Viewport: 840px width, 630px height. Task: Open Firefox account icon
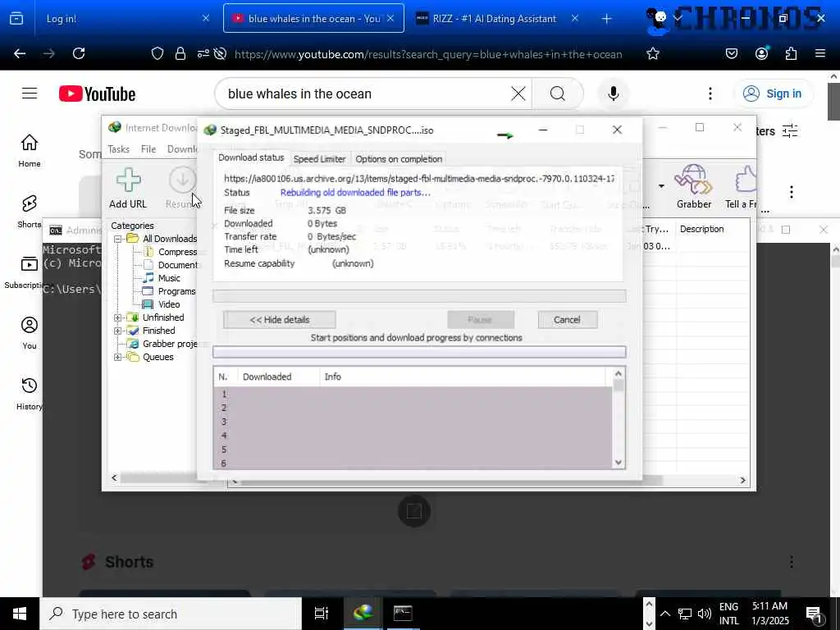pos(761,53)
